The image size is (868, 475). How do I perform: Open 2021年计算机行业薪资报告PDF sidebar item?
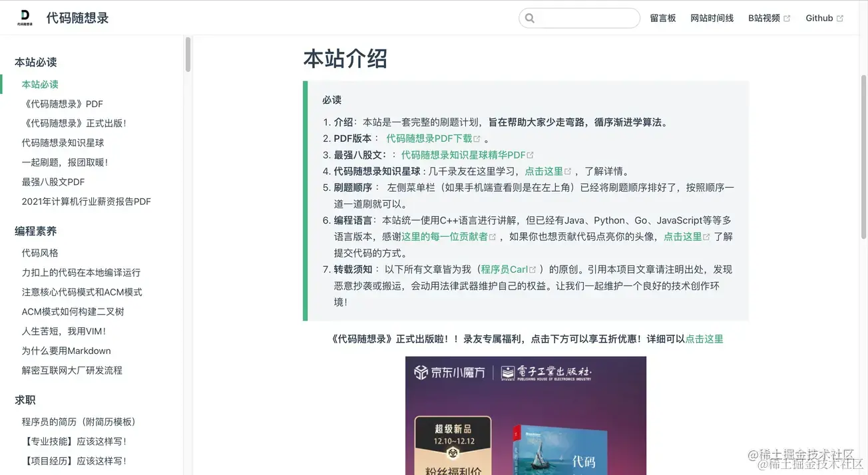click(87, 202)
